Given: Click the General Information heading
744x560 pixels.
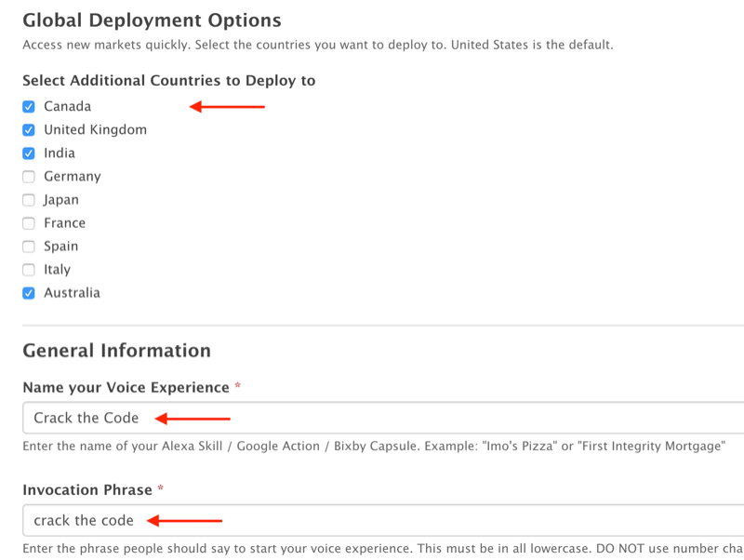Looking at the screenshot, I should [x=117, y=351].
